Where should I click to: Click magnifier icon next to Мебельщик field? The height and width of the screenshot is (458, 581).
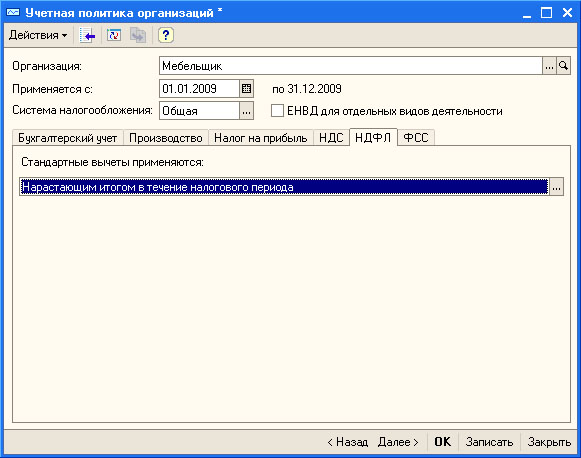[563, 66]
